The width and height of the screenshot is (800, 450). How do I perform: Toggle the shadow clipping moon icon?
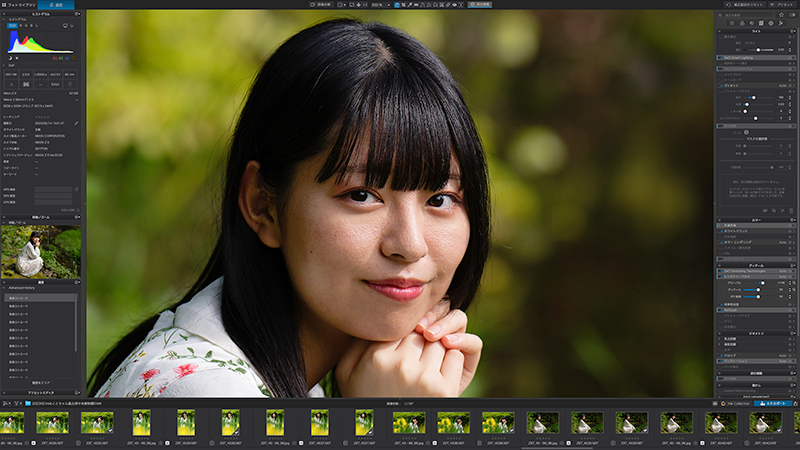(x=10, y=58)
